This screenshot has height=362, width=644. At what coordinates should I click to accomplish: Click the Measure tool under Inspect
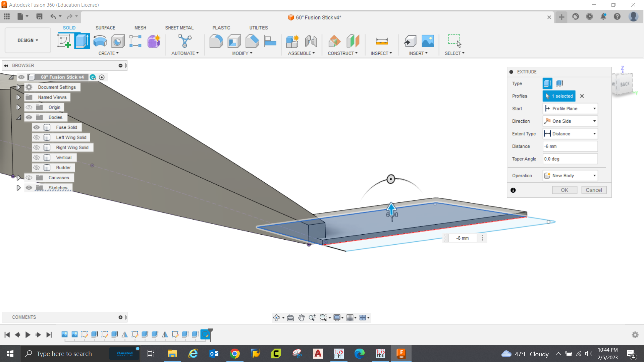pyautogui.click(x=381, y=41)
